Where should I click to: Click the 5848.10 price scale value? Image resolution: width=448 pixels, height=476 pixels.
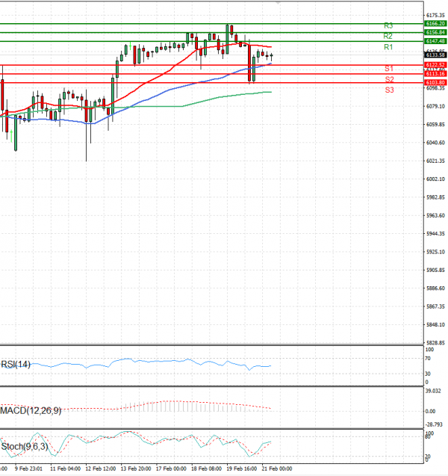pos(435,325)
